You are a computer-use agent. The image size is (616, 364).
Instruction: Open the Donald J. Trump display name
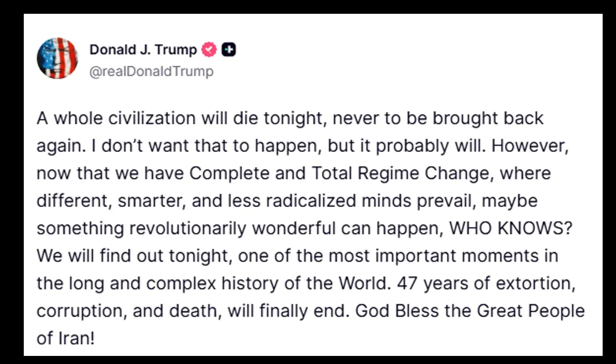143,49
